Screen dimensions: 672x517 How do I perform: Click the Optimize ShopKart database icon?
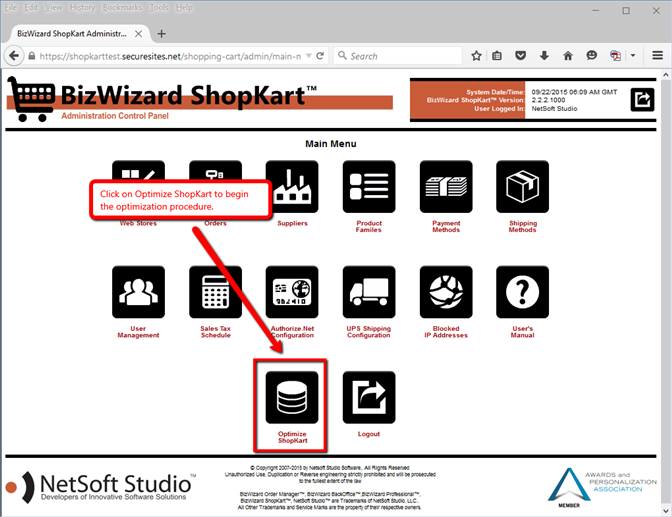coord(292,397)
